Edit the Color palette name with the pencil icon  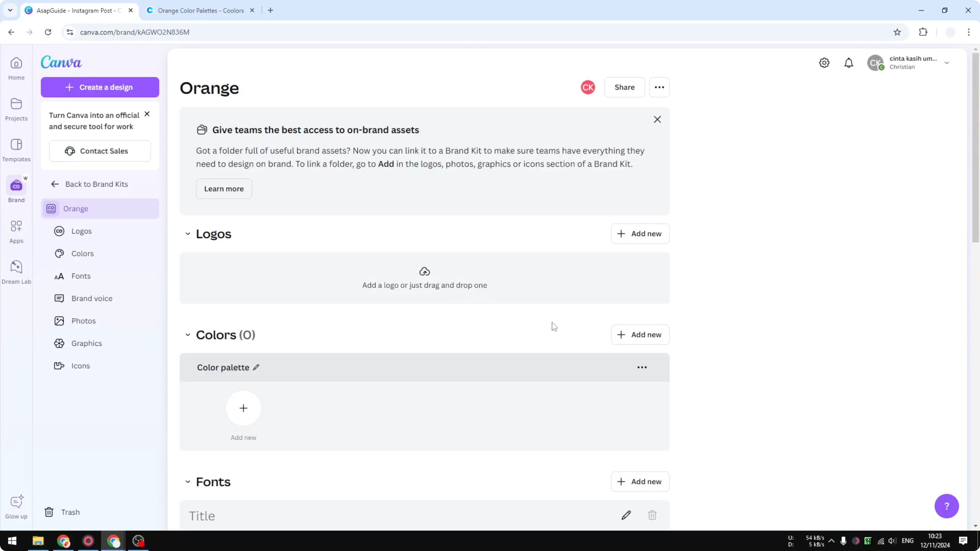click(256, 367)
